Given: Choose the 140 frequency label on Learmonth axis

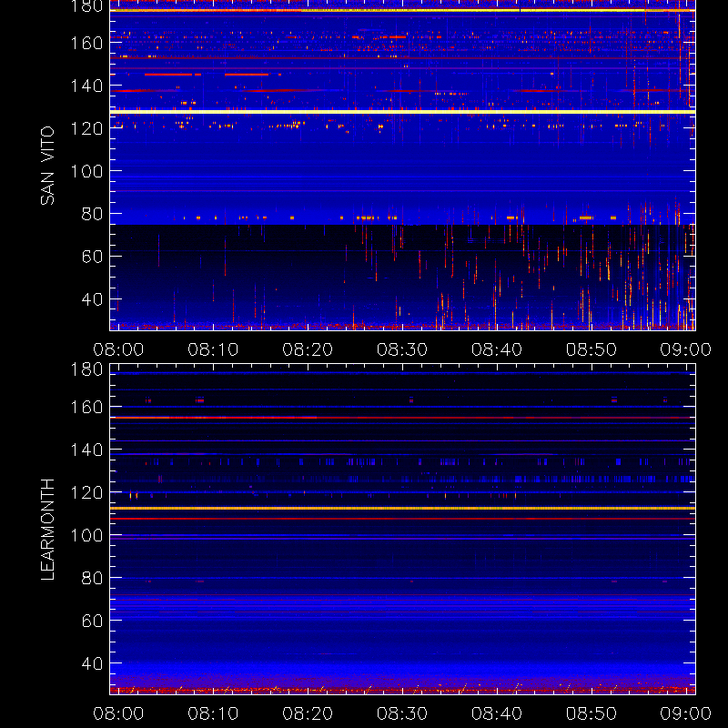Looking at the screenshot, I should click(86, 450).
